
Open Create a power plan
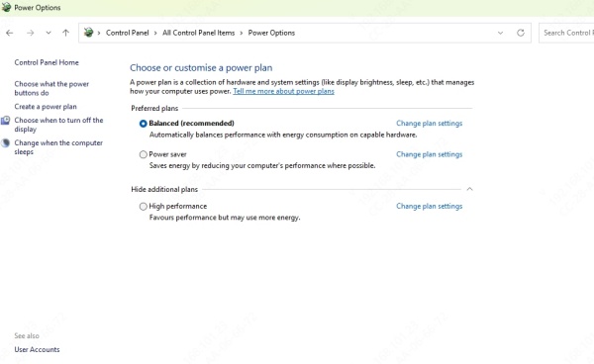pyautogui.click(x=46, y=107)
